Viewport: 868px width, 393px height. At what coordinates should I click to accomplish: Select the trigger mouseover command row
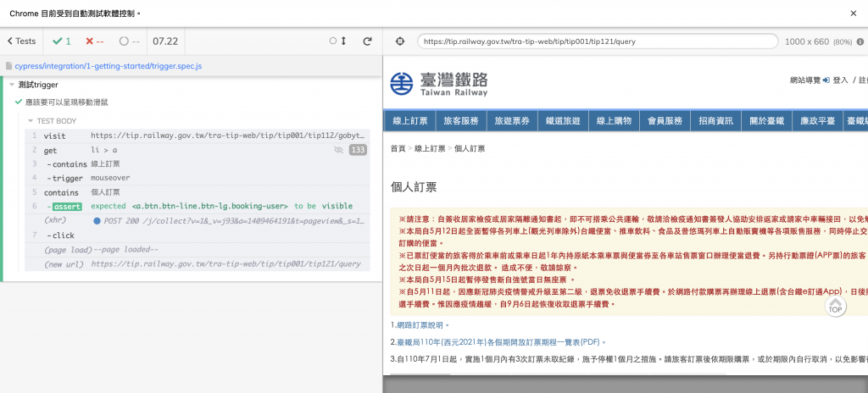click(197, 178)
